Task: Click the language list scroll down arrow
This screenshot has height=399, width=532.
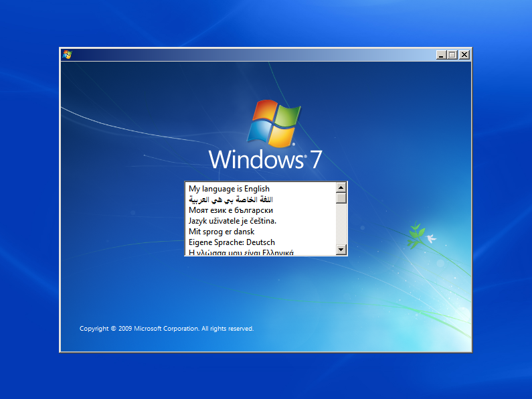Action: click(341, 250)
